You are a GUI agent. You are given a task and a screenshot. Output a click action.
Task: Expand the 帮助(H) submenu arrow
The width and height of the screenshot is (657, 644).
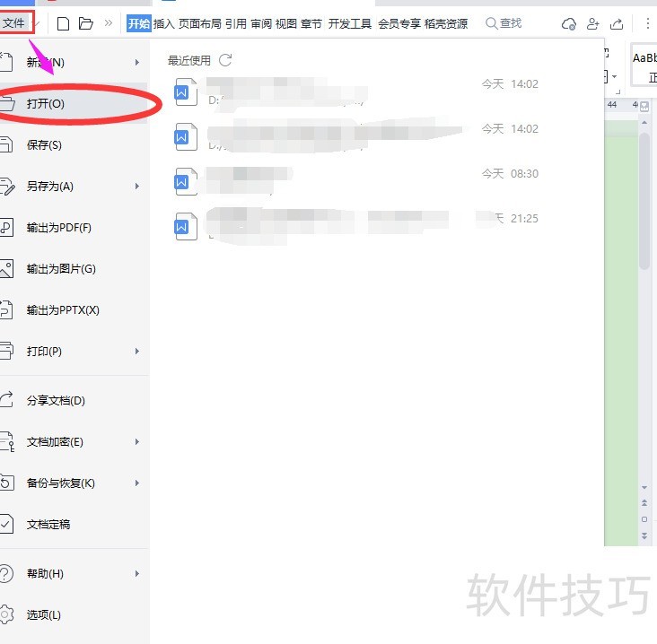pyautogui.click(x=137, y=573)
